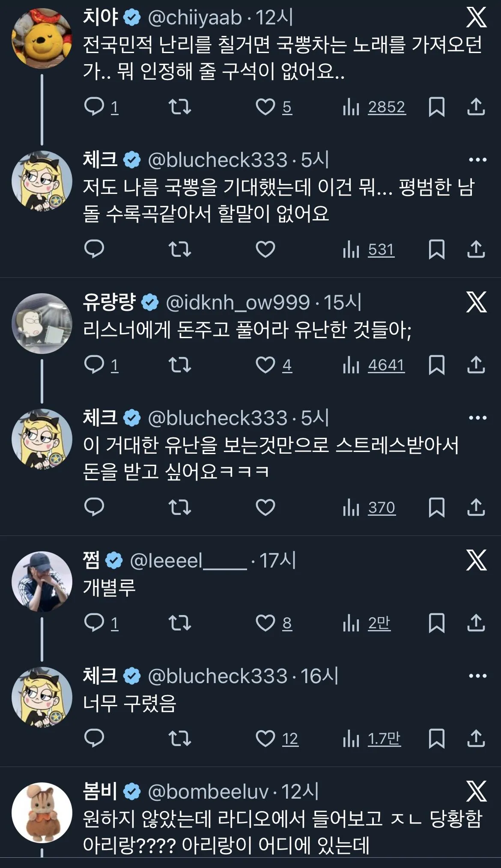Open the @leeeel_____ profile handle
The height and width of the screenshot is (868, 501).
click(188, 561)
